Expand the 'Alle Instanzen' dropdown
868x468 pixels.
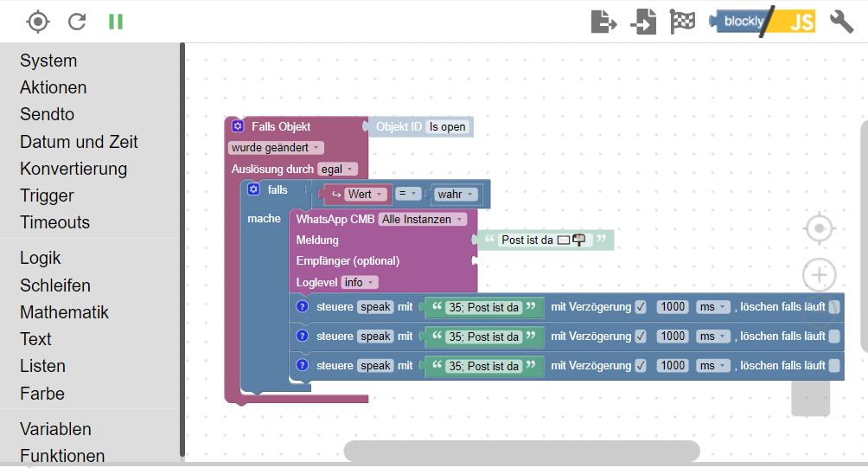423,220
